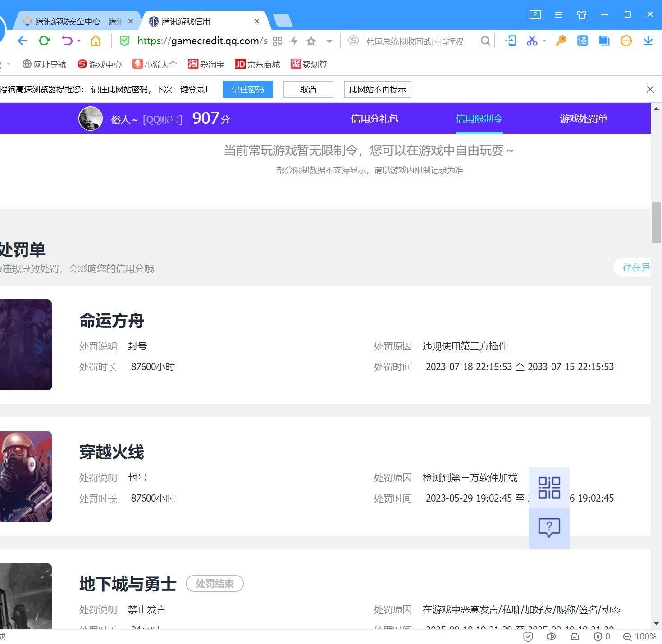662x644 pixels.
Task: Close the 腾讯游戏安全中心 tab
Action: click(x=131, y=21)
